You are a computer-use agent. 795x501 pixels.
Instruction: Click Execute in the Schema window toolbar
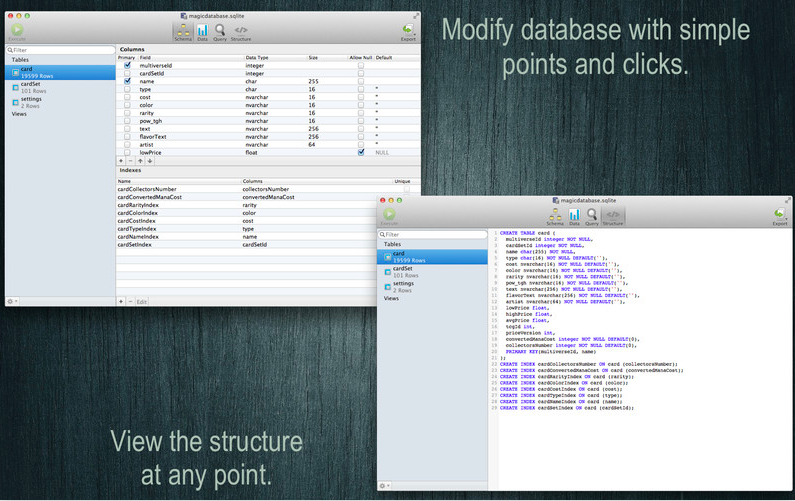pyautogui.click(x=17, y=31)
